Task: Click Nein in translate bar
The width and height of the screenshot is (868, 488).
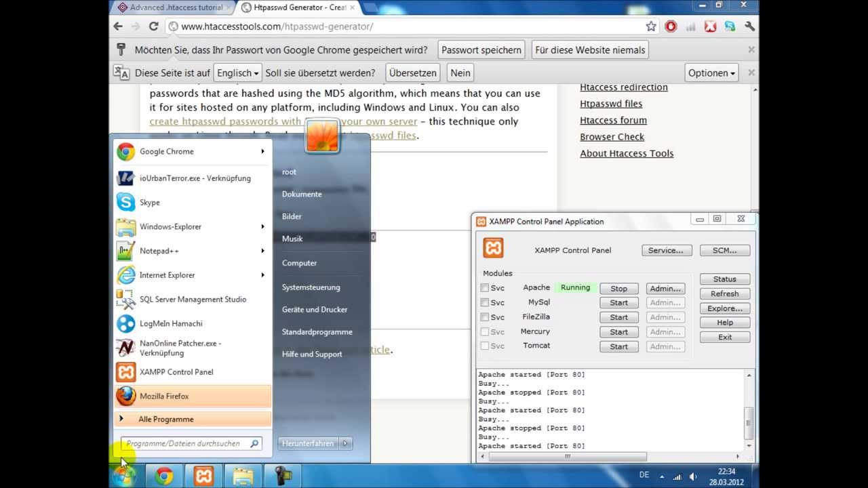Action: point(460,73)
